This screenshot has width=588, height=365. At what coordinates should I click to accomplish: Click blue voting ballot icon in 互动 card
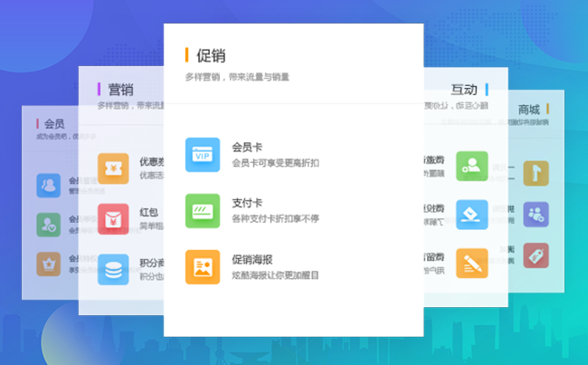click(471, 215)
